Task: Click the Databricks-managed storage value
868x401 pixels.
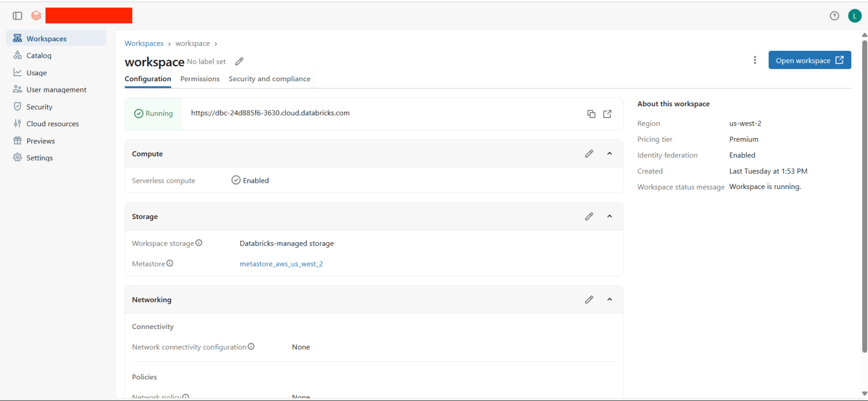Action: click(287, 243)
